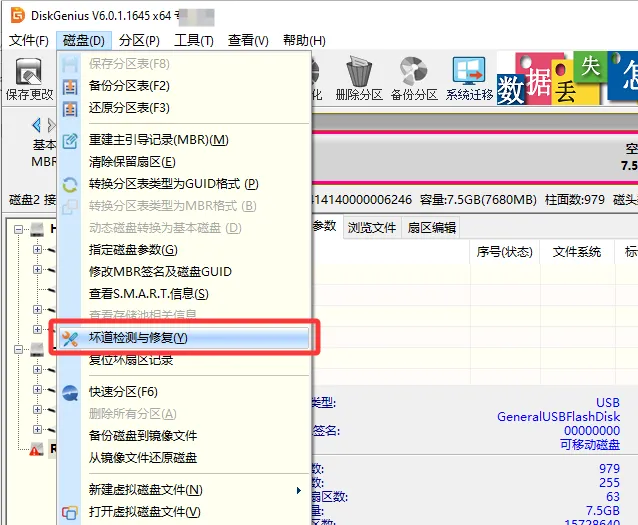638x525 pixels.
Task: Click the Save Changes (保存更改) toolbar icon
Action: pos(29,72)
